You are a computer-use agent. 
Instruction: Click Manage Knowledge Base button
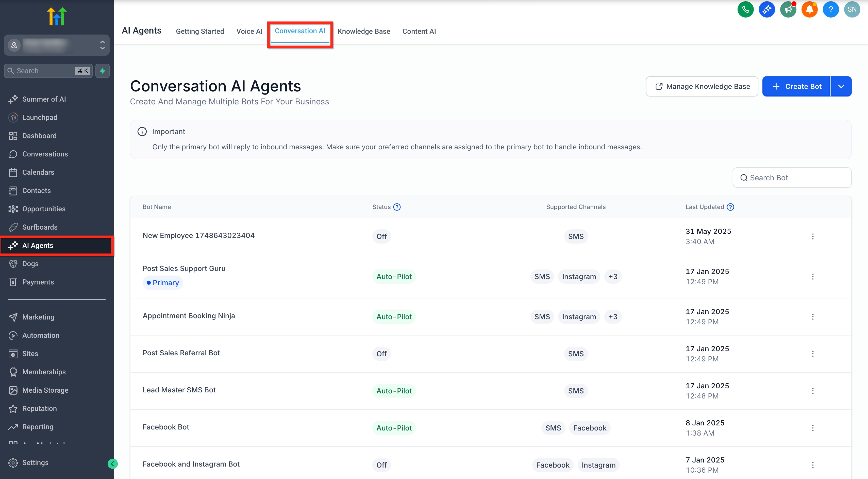(x=702, y=86)
